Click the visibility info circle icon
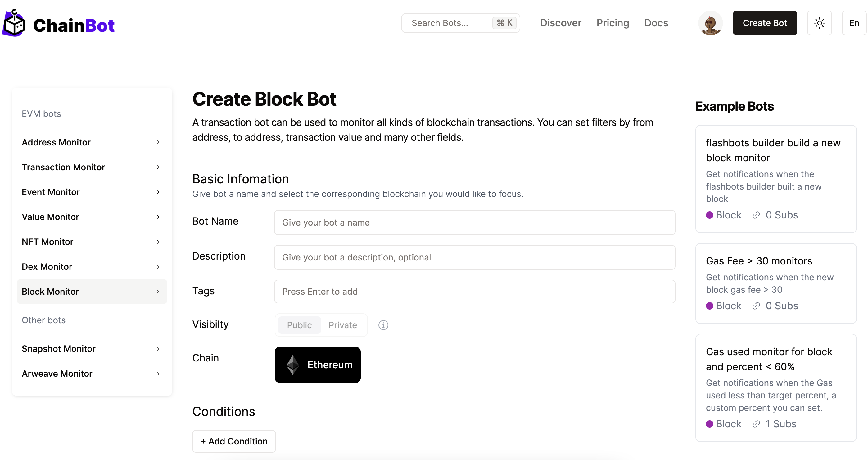The height and width of the screenshot is (460, 868). click(383, 325)
